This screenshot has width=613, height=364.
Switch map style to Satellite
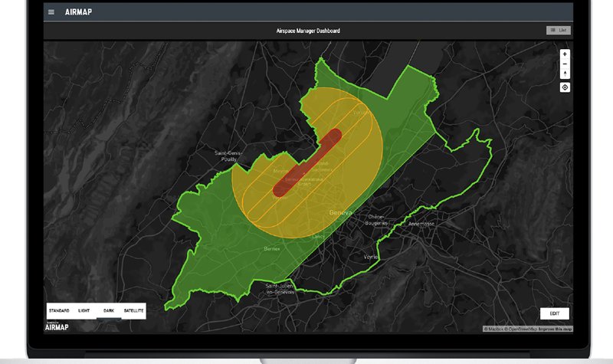pyautogui.click(x=133, y=310)
